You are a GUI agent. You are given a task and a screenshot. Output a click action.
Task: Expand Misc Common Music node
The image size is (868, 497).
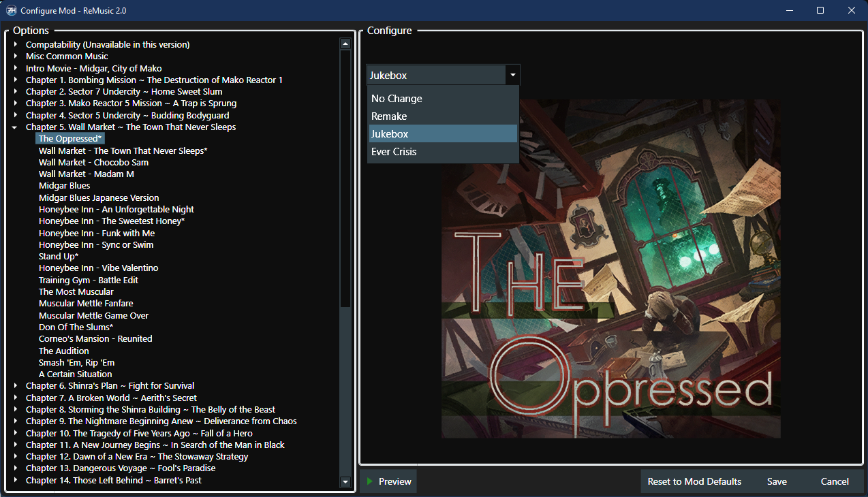coord(15,56)
